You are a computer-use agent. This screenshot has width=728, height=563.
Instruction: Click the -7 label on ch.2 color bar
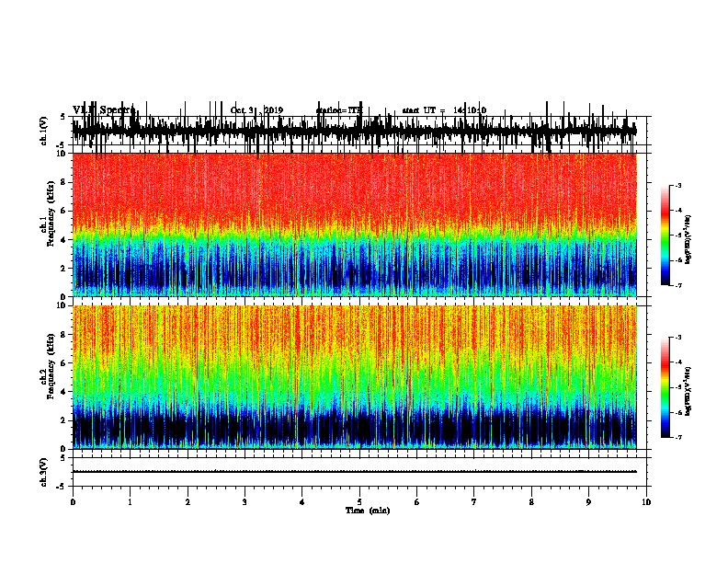(677, 437)
